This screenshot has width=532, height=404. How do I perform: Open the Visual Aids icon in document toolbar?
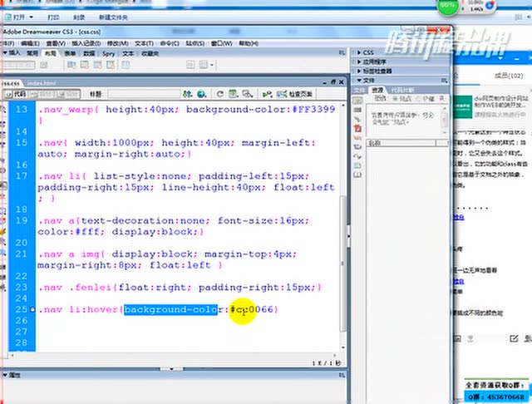click(248, 94)
